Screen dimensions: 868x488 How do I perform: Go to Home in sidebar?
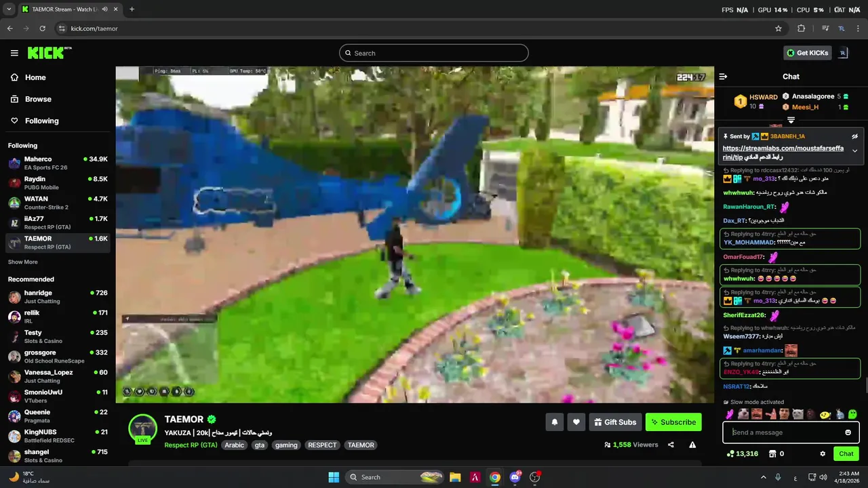tap(28, 77)
